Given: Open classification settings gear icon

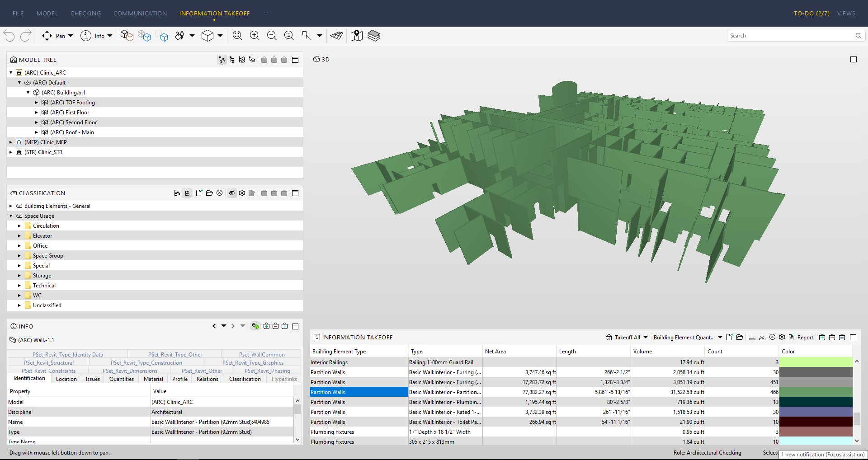Looking at the screenshot, I should 242,193.
